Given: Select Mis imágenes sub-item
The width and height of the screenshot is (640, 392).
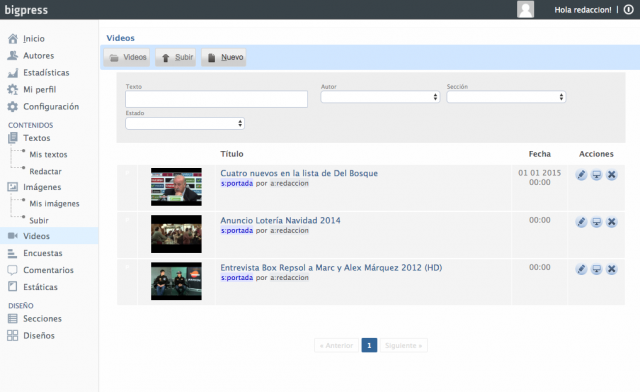Looking at the screenshot, I should coord(54,204).
